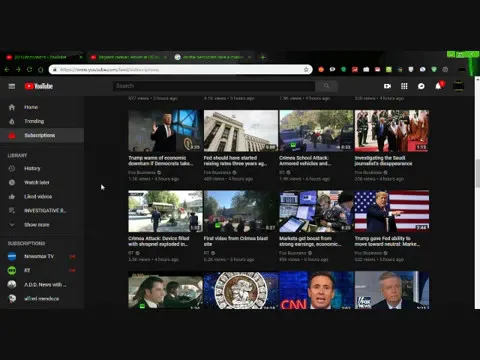This screenshot has height=360, width=480.
Task: Click the green RT channel avatar
Action: 12,270
